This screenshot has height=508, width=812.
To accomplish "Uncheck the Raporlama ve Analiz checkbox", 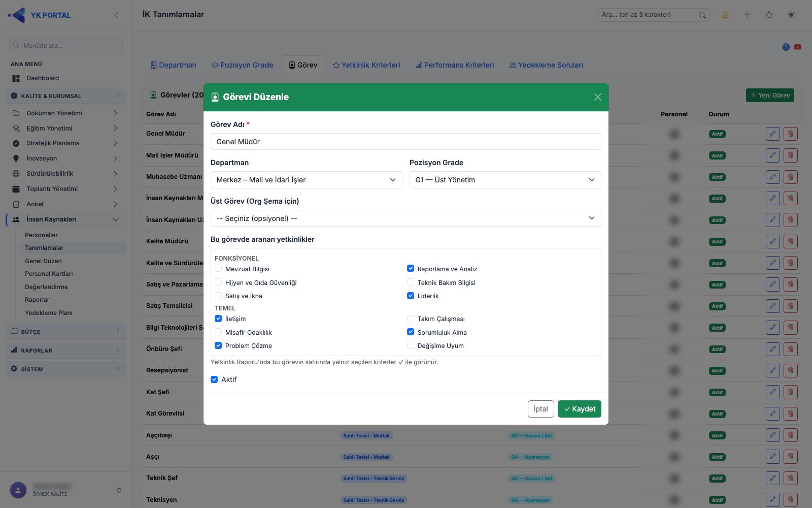I will (411, 269).
